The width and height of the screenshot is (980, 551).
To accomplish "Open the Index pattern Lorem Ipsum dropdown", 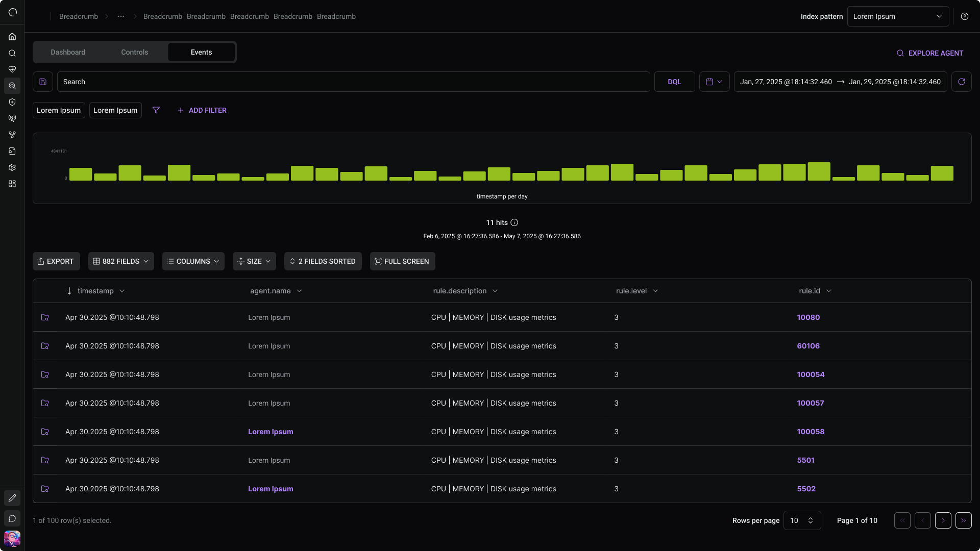I will pyautogui.click(x=898, y=16).
